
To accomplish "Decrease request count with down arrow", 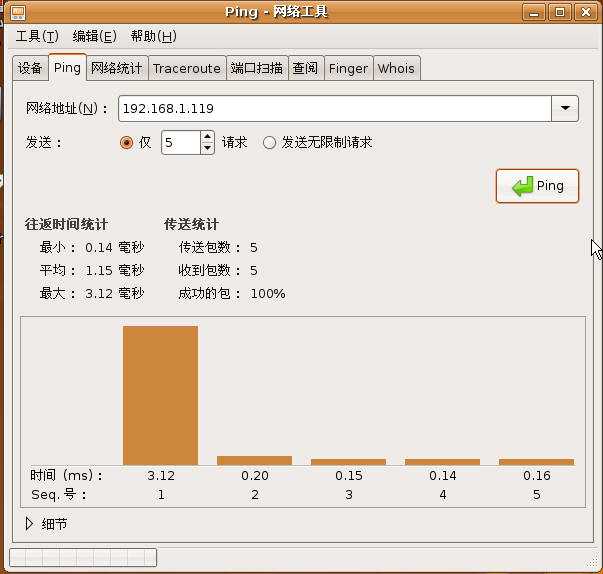I will tap(207, 148).
